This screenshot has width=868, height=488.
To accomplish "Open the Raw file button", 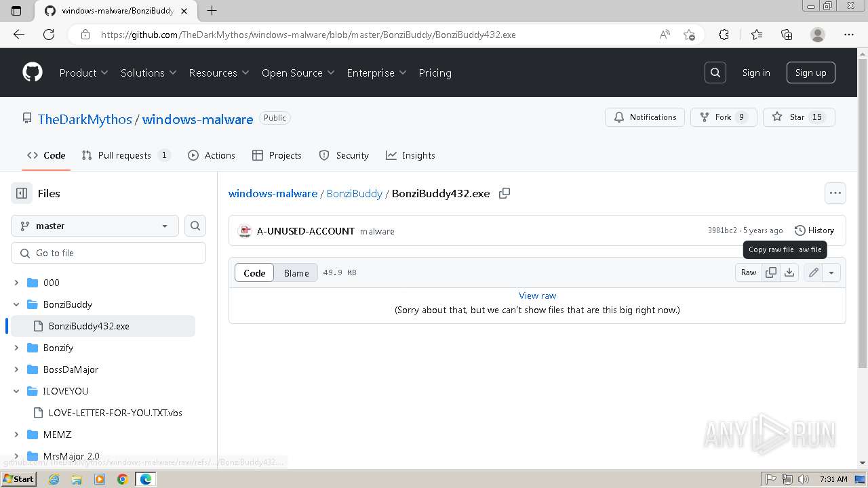I will (x=749, y=272).
